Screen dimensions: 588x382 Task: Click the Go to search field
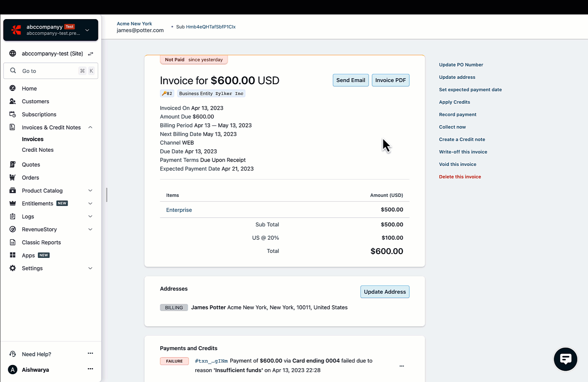[50, 71]
